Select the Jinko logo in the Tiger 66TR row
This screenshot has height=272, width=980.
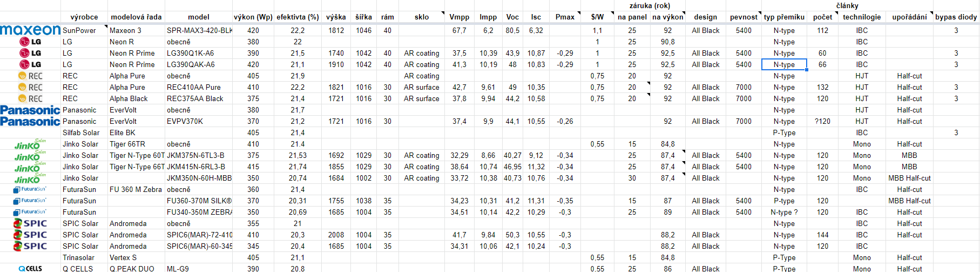[30, 144]
